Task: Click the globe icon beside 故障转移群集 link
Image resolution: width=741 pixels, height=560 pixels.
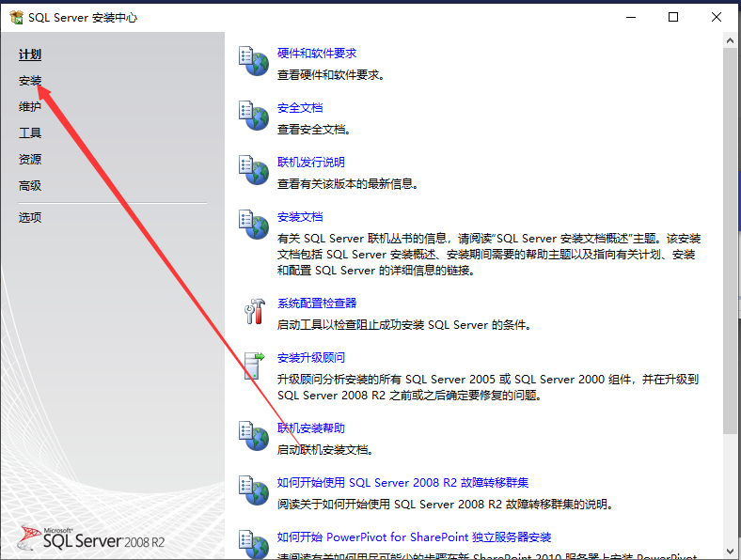Action: pos(254,490)
